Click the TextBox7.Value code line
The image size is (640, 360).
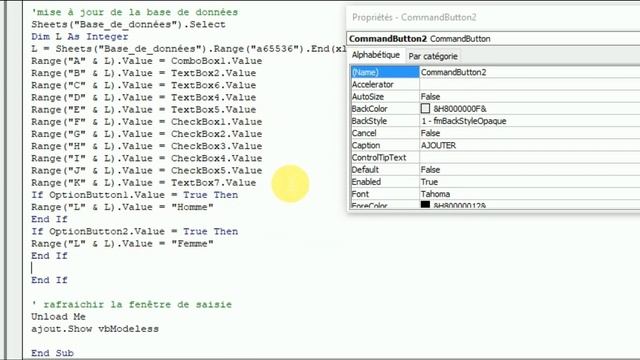[144, 183]
